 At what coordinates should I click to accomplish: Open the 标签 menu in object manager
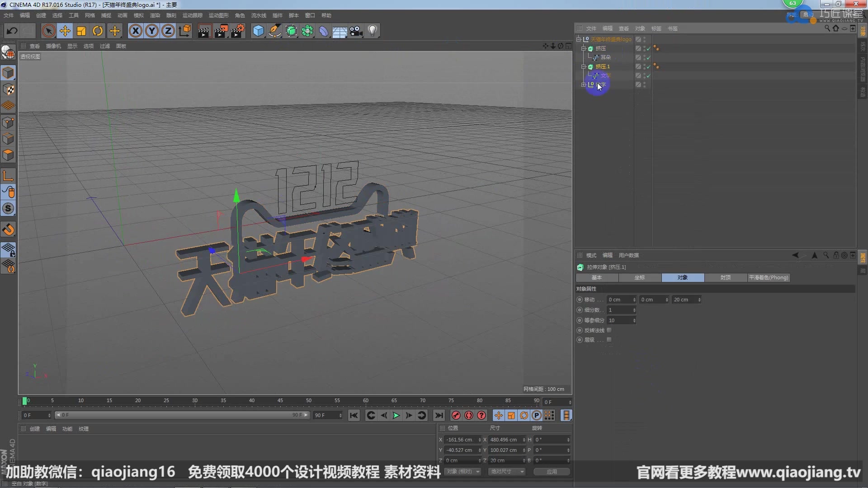coord(656,28)
